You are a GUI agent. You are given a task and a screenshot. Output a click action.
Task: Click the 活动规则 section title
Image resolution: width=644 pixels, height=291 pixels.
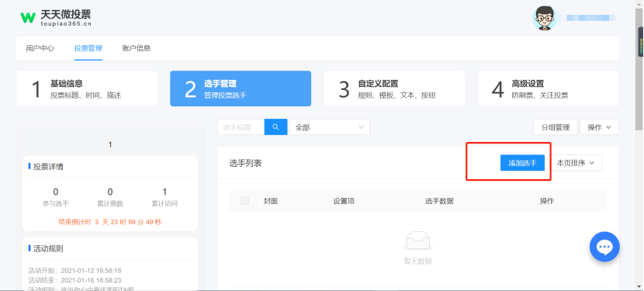point(48,248)
